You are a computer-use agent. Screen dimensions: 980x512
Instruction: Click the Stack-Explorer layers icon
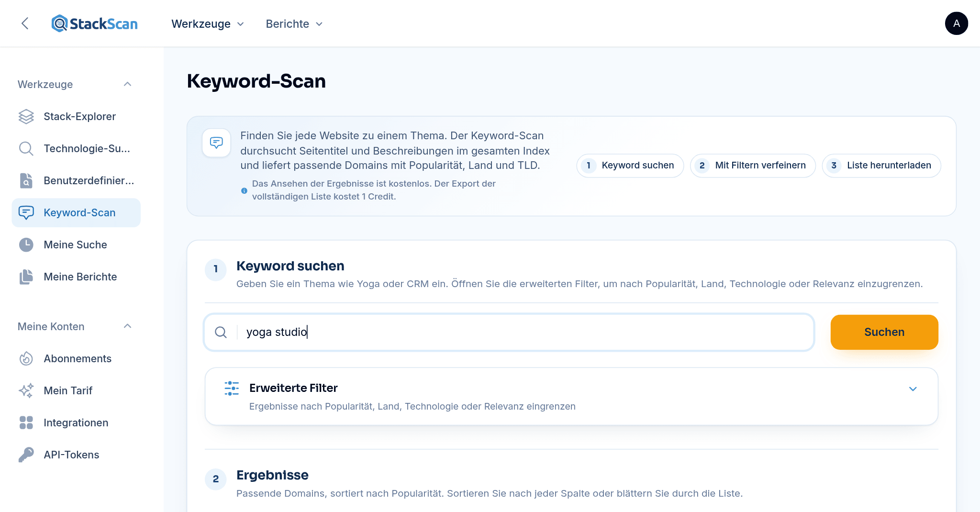pos(26,116)
